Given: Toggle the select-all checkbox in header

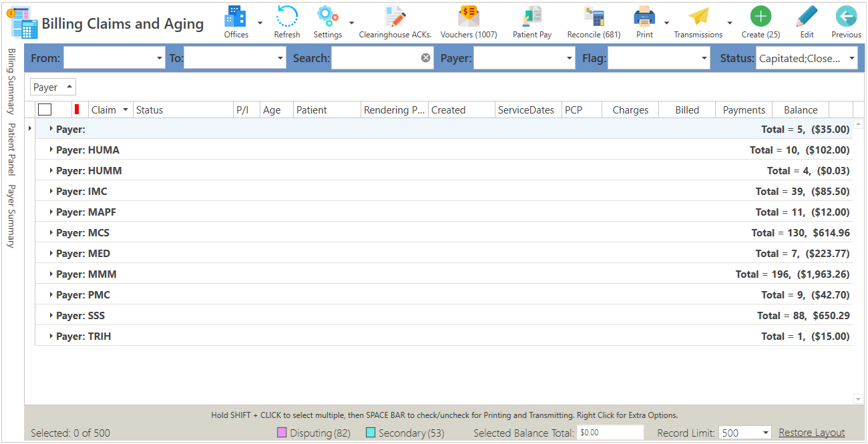Looking at the screenshot, I should pyautogui.click(x=45, y=110).
